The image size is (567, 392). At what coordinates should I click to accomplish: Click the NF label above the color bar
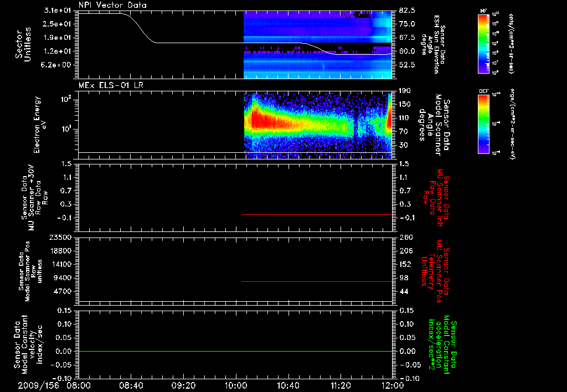[x=483, y=11]
